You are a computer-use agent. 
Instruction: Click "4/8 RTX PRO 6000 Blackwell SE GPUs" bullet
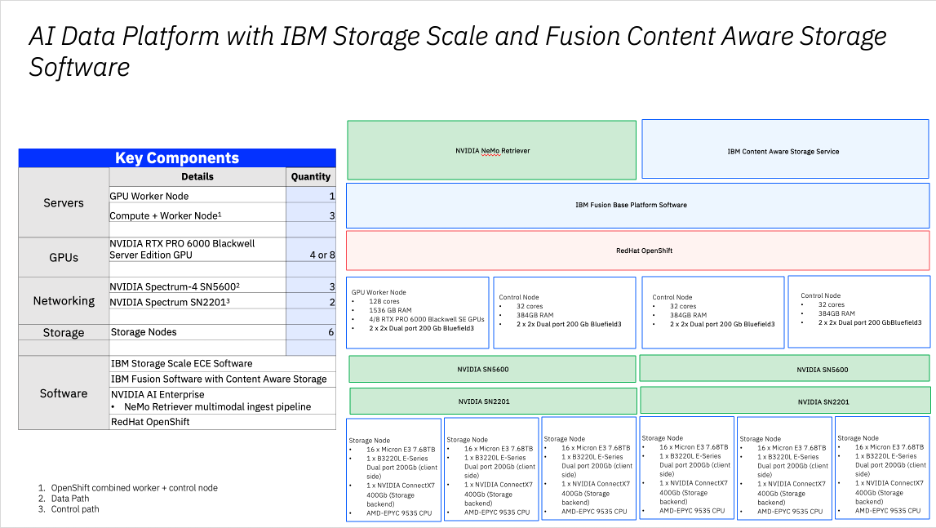[x=426, y=319]
